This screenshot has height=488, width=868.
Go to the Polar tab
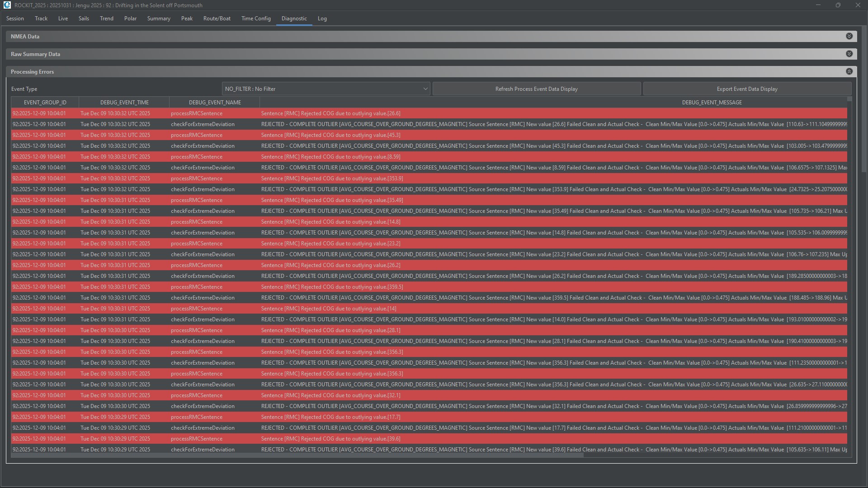point(130,19)
